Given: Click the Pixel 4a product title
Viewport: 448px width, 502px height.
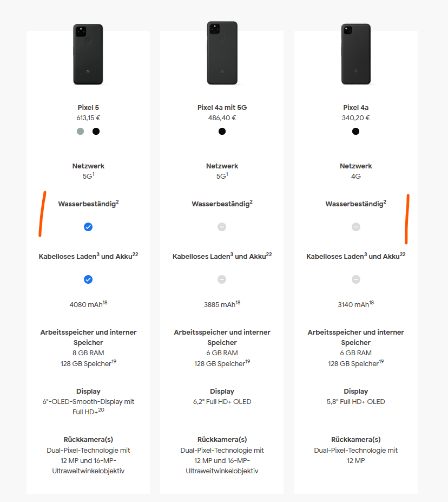Looking at the screenshot, I should [356, 108].
